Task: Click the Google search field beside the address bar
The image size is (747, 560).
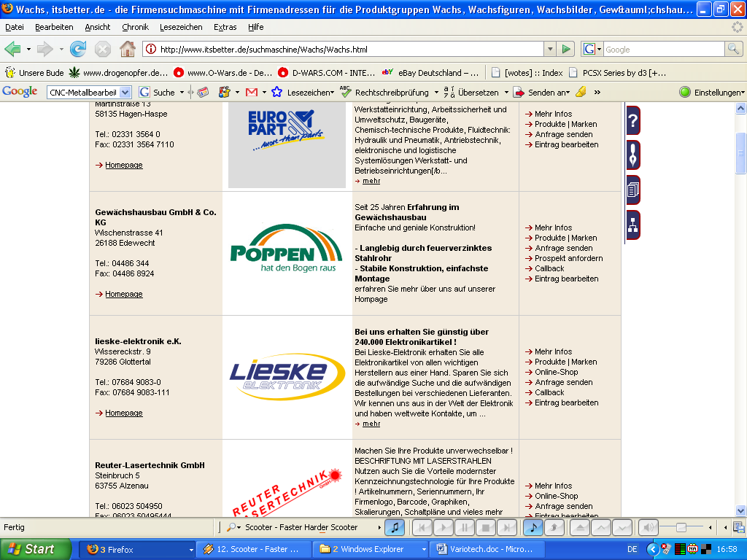Action: (664, 49)
